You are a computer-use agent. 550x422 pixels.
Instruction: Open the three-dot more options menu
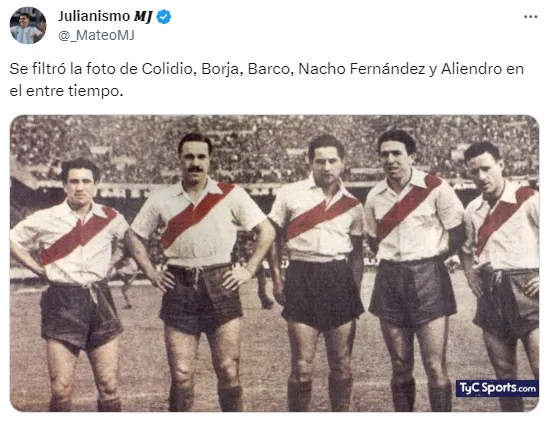click(x=530, y=17)
